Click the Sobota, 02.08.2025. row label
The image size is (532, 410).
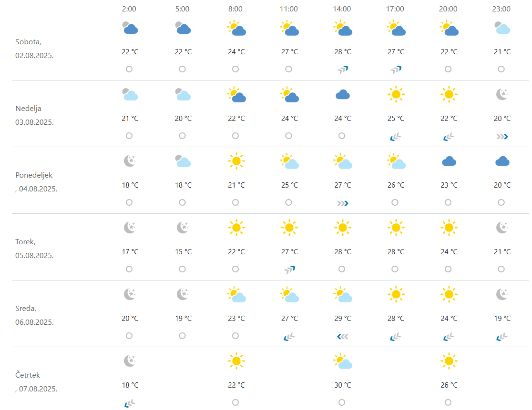[x=34, y=49]
